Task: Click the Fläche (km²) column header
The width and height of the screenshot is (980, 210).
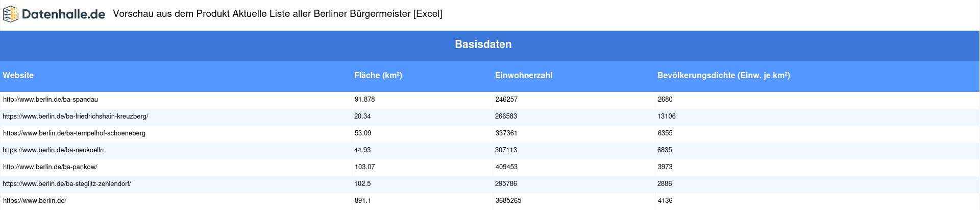Action: point(378,75)
